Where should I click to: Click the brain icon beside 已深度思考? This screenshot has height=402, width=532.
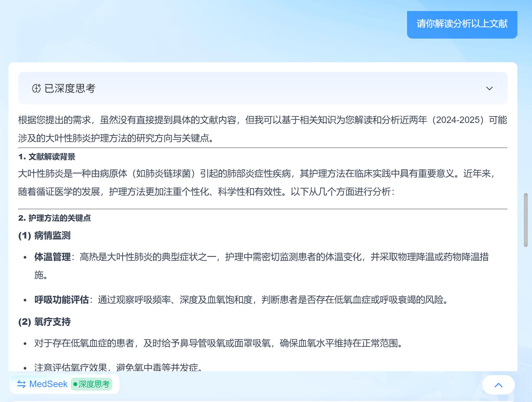(37, 88)
